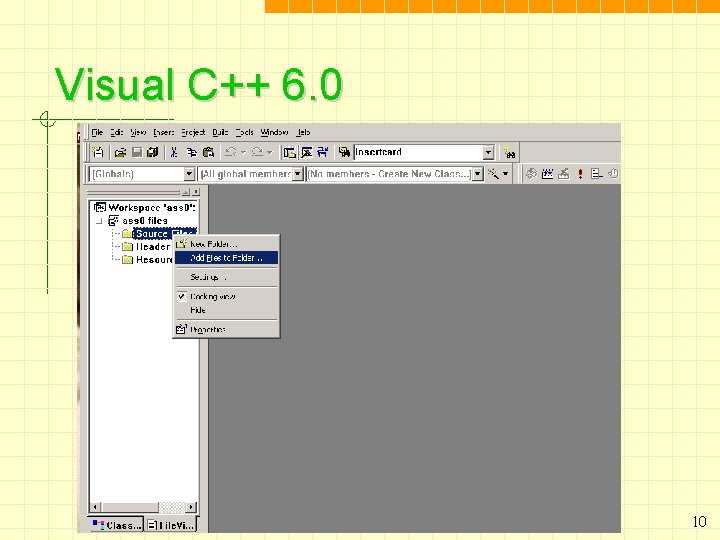Click the binoculars Search icon

(509, 152)
